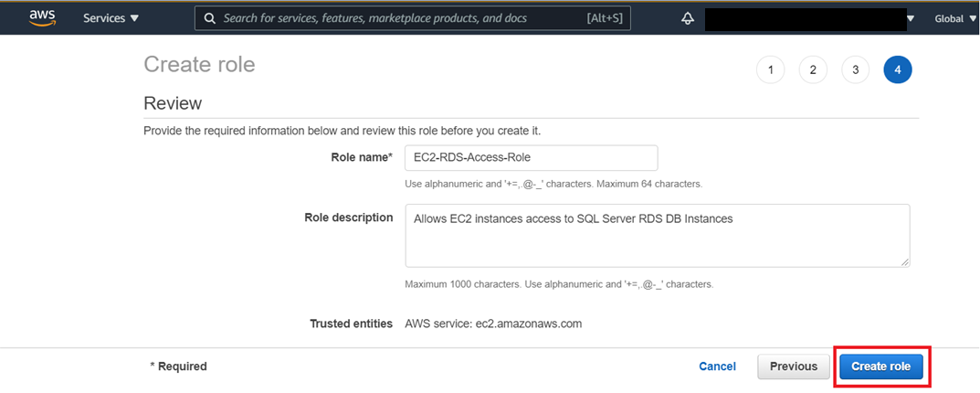The height and width of the screenshot is (393, 980).
Task: Click the 'Role description' label
Action: [349, 218]
